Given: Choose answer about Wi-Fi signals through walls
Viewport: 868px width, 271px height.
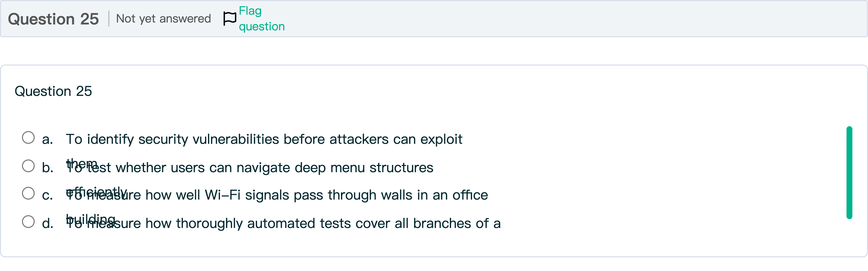Looking at the screenshot, I should click(277, 195).
